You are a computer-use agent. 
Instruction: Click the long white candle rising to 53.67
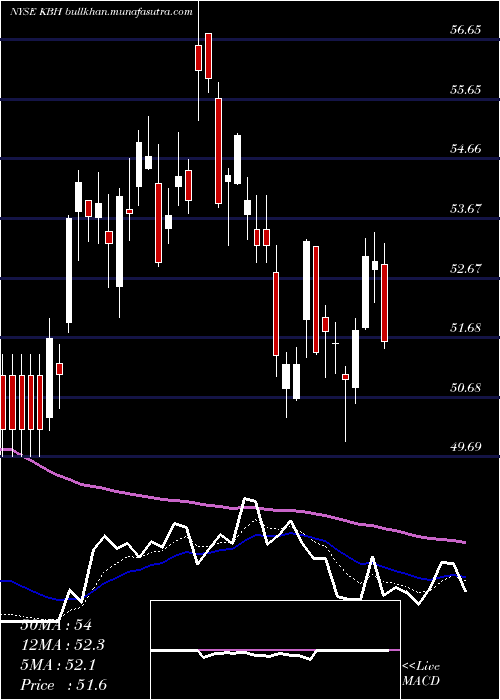[69, 270]
